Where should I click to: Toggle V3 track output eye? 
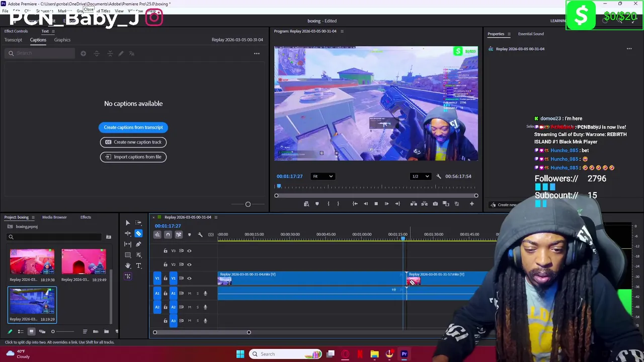point(189,250)
